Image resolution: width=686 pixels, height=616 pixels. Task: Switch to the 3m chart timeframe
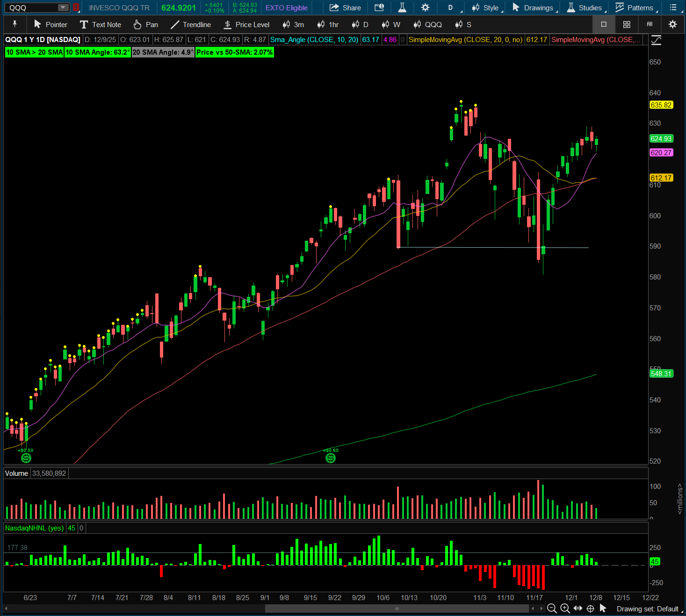point(293,24)
